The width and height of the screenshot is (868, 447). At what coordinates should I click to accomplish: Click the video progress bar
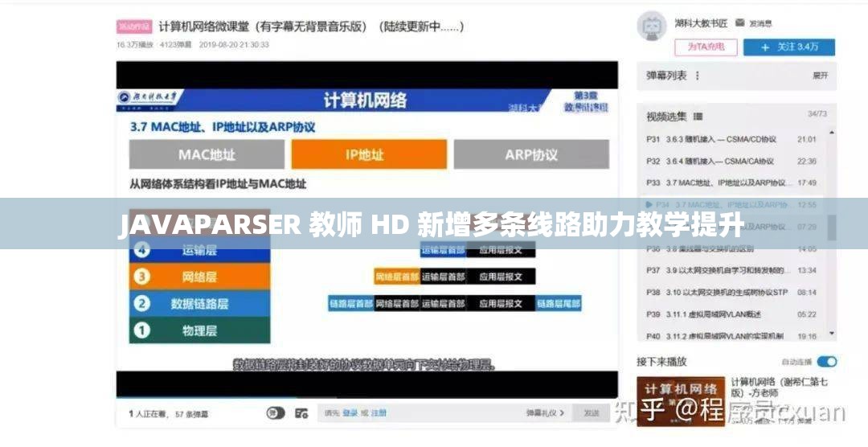point(366,398)
